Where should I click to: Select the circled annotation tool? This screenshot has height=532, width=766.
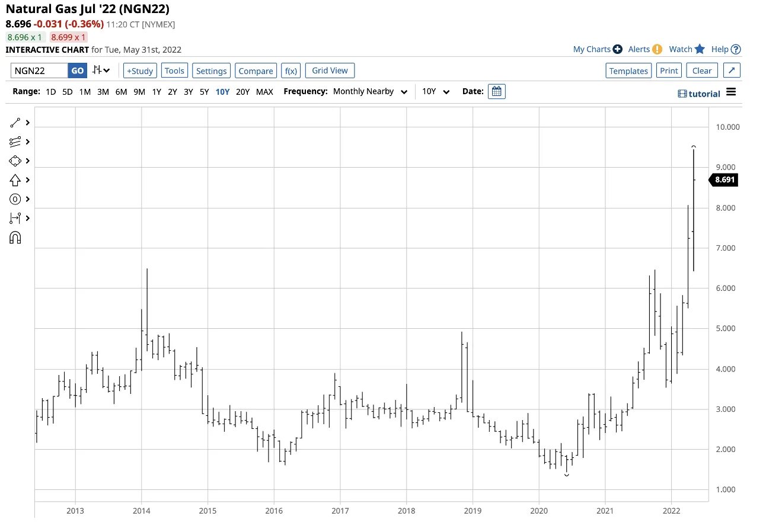(15, 199)
